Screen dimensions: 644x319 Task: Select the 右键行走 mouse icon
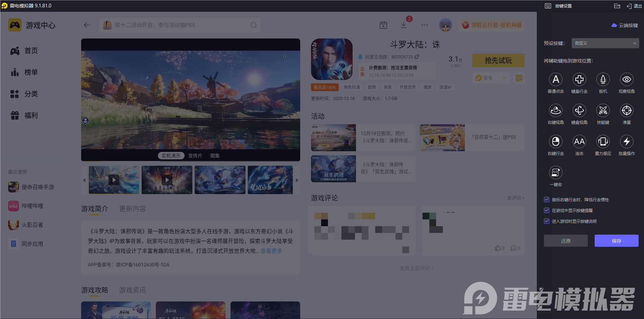[x=555, y=141]
